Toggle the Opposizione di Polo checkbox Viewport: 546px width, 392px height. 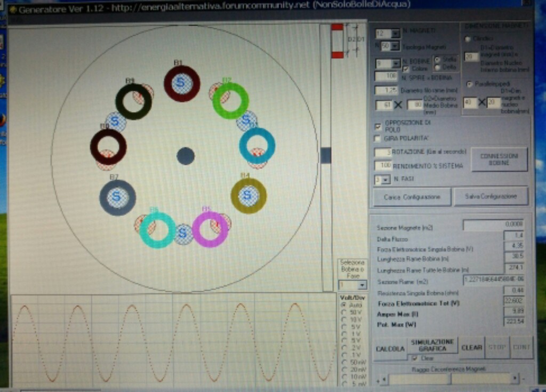click(378, 126)
